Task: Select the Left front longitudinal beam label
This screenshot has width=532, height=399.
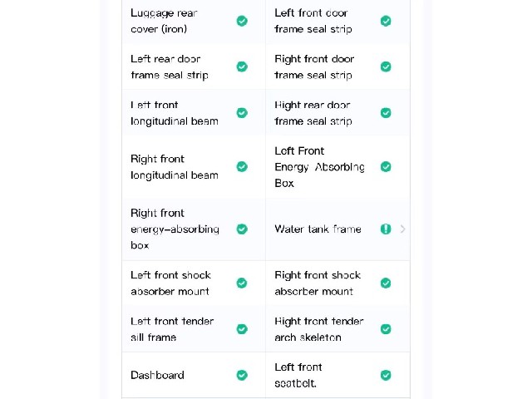Action: coord(175,113)
